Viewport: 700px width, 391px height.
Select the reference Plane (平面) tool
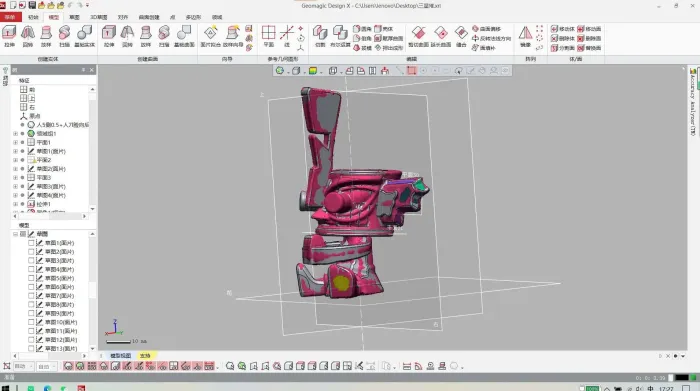tap(268, 36)
